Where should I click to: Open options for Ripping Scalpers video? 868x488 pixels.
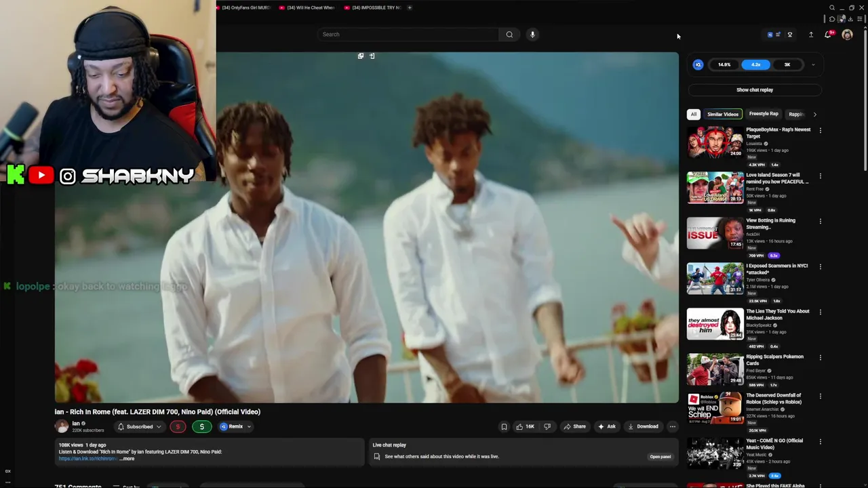821,357
